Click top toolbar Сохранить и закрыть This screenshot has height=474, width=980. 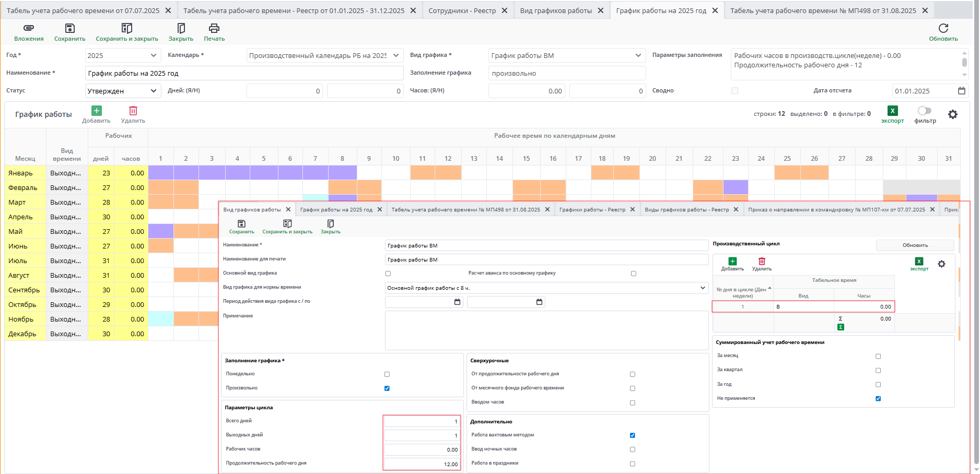point(127,32)
